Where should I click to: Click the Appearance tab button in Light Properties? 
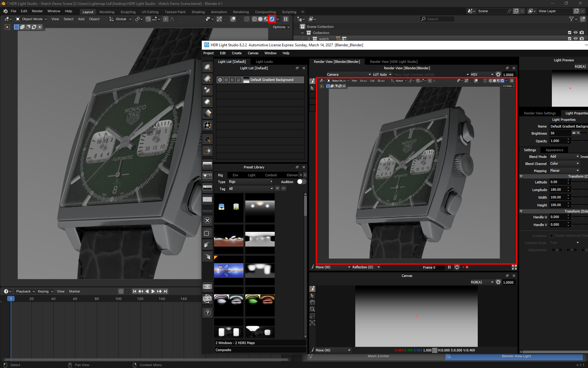[554, 150]
